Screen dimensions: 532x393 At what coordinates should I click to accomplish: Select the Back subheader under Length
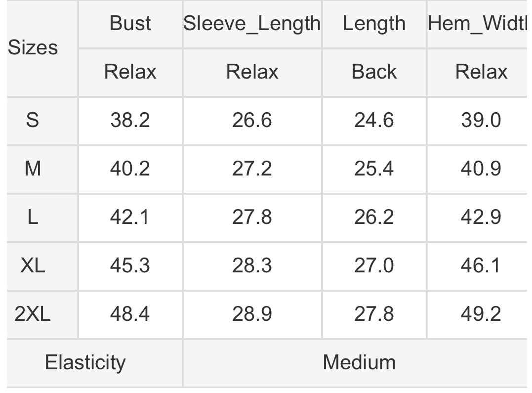[x=374, y=72]
